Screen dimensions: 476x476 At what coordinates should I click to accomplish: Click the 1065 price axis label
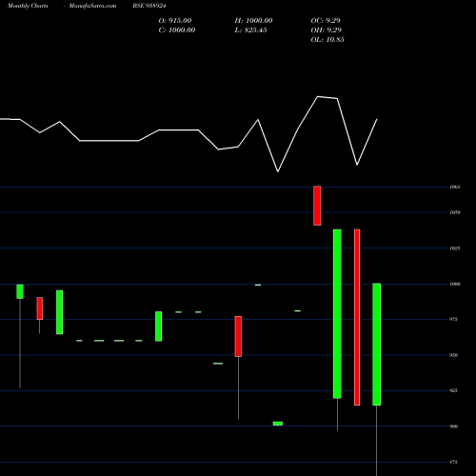455,187
